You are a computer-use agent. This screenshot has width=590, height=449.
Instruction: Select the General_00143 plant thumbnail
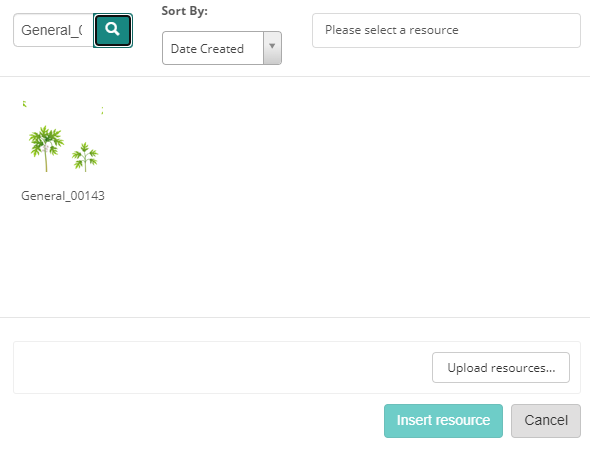(x=63, y=138)
